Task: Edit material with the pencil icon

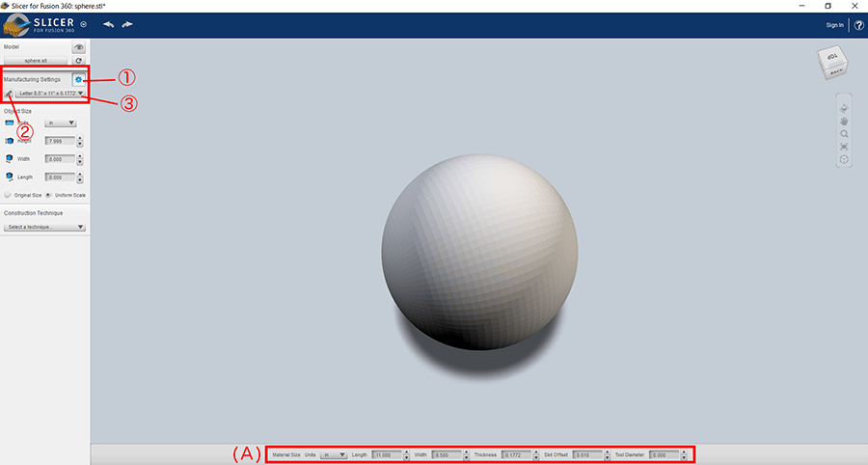Action: click(x=9, y=94)
